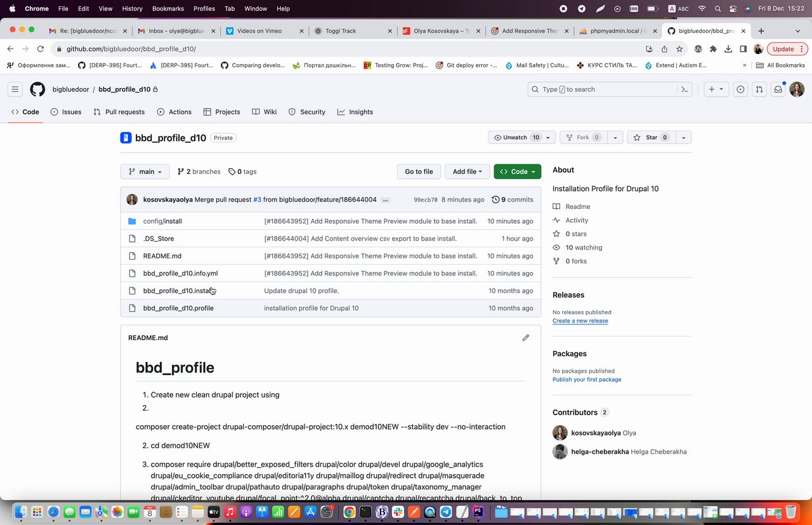This screenshot has height=525, width=812.
Task: Open commit hash 99ecb70
Action: (x=426, y=199)
